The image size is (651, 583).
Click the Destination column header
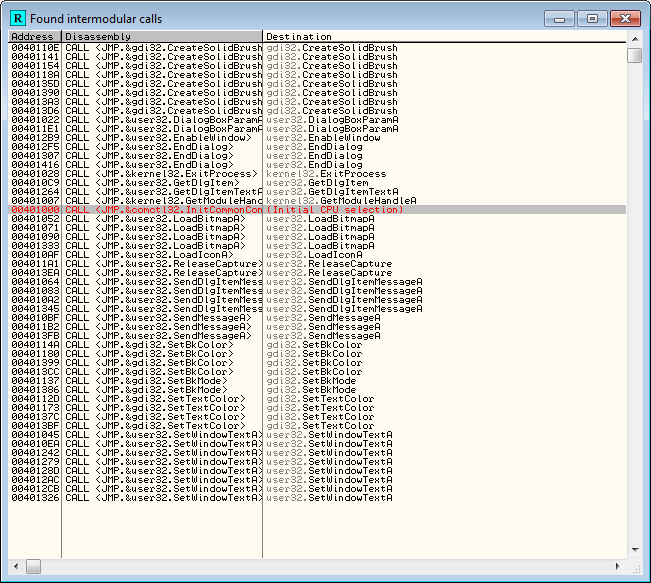(x=444, y=37)
